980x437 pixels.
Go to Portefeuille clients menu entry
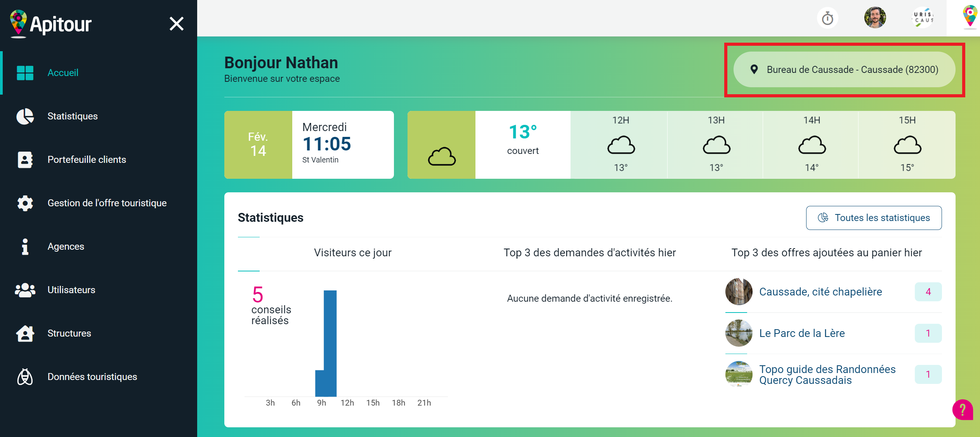(87, 160)
